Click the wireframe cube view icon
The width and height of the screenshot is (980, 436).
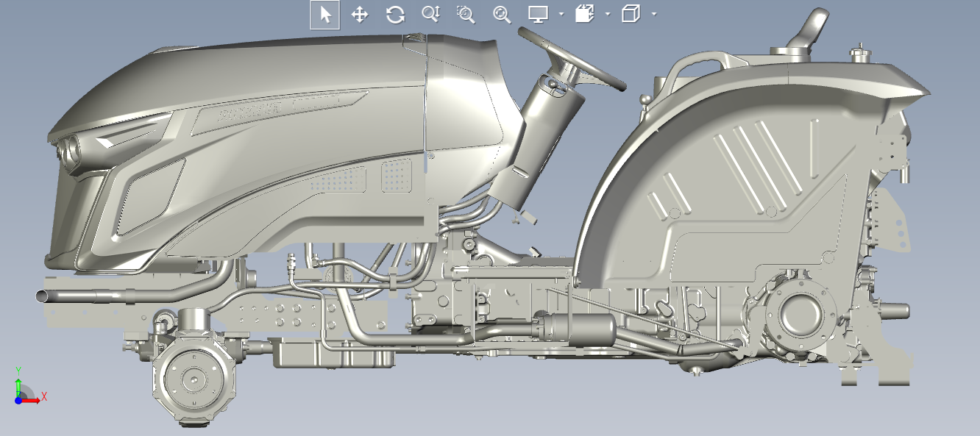(x=631, y=15)
